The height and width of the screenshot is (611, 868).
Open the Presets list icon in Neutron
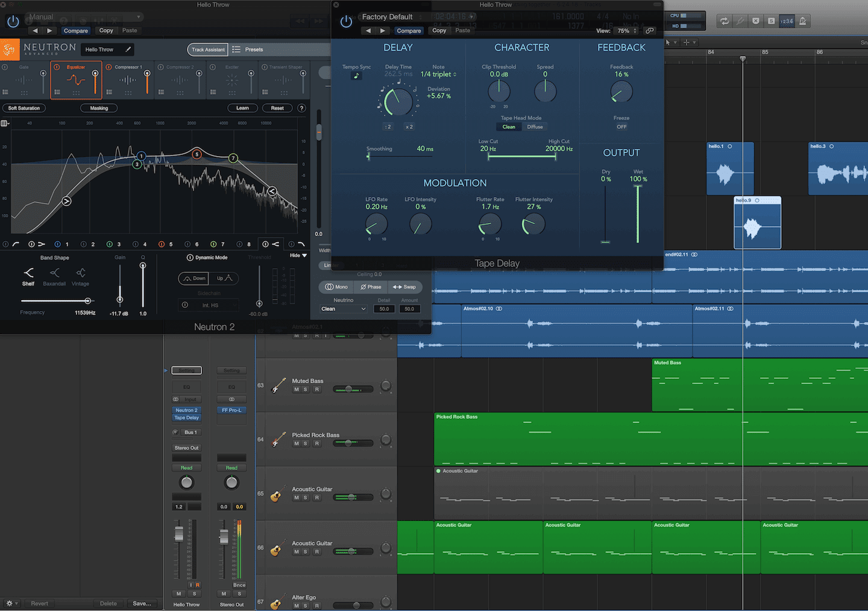[236, 49]
